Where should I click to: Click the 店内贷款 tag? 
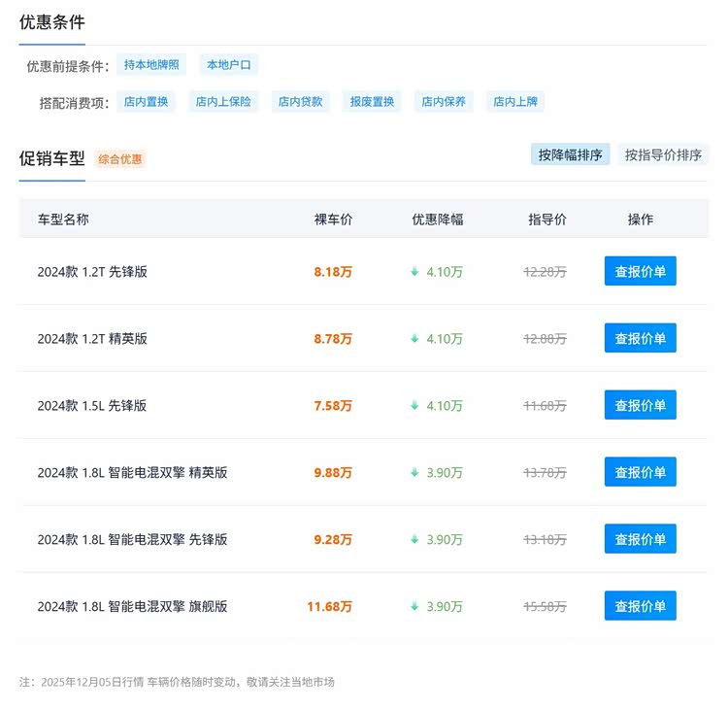point(300,101)
